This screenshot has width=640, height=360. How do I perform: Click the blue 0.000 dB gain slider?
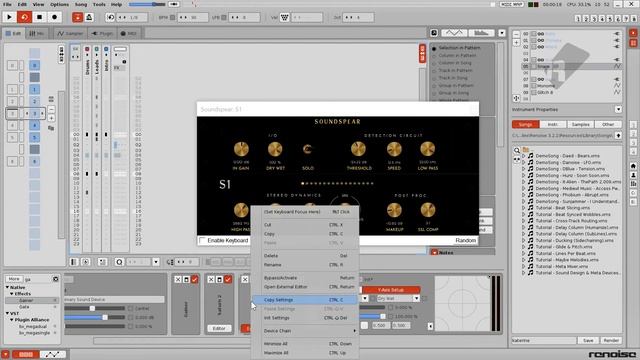(94, 318)
